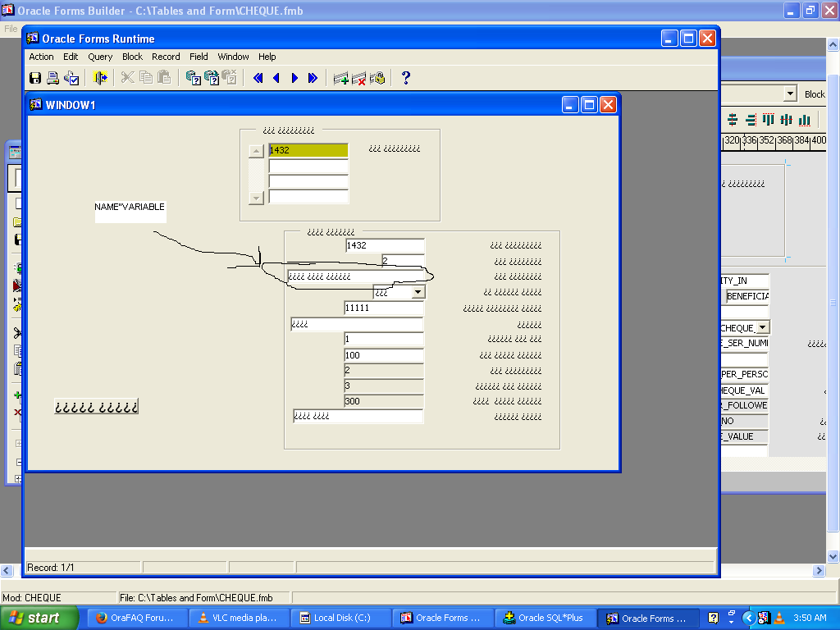Click the Exit door toolbar icon

[100, 78]
